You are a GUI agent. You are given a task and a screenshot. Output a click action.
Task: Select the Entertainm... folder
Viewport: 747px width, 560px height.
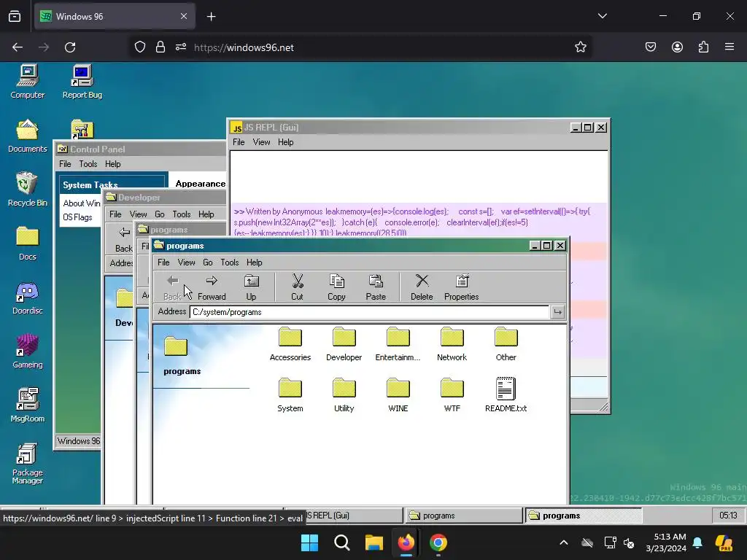pos(398,344)
